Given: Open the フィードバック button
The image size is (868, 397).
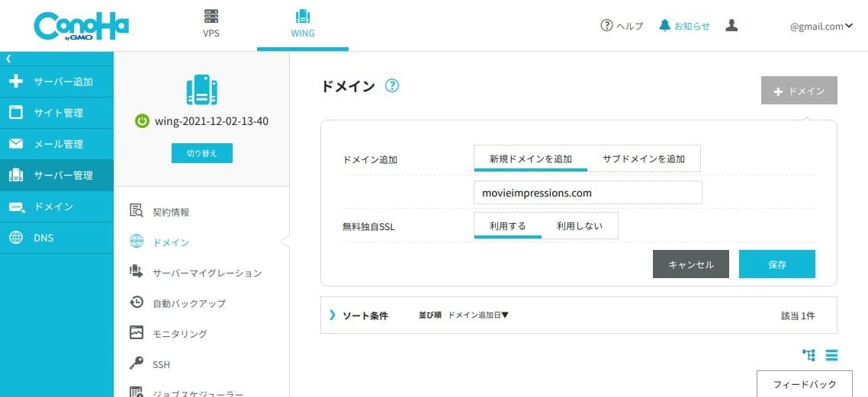Looking at the screenshot, I should click(805, 384).
